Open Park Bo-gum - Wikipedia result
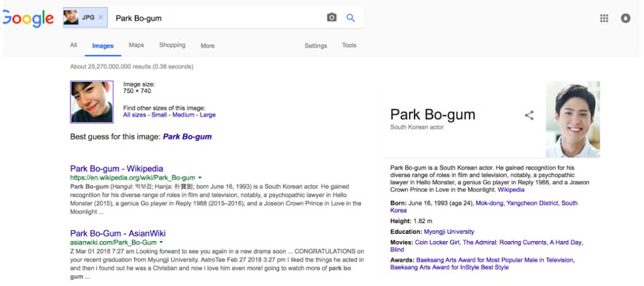644x286 pixels. (x=117, y=169)
